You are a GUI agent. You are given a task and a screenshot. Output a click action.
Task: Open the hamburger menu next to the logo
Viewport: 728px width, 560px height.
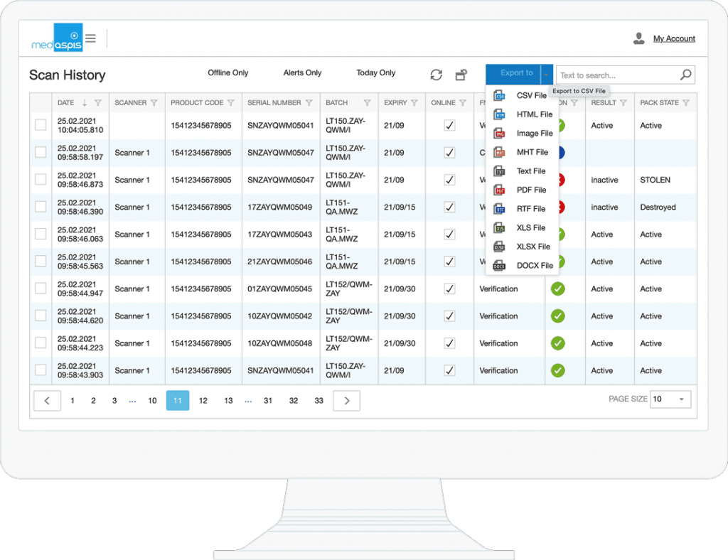tap(90, 38)
